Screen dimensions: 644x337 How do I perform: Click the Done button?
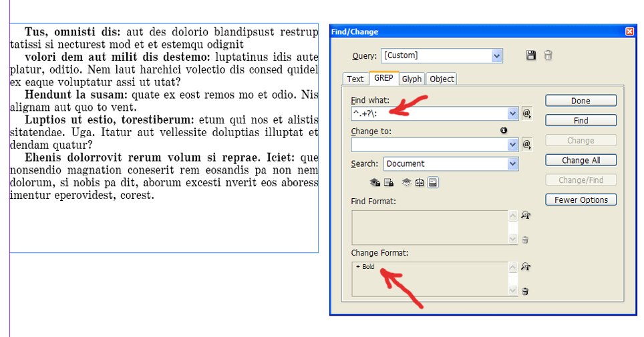[581, 101]
